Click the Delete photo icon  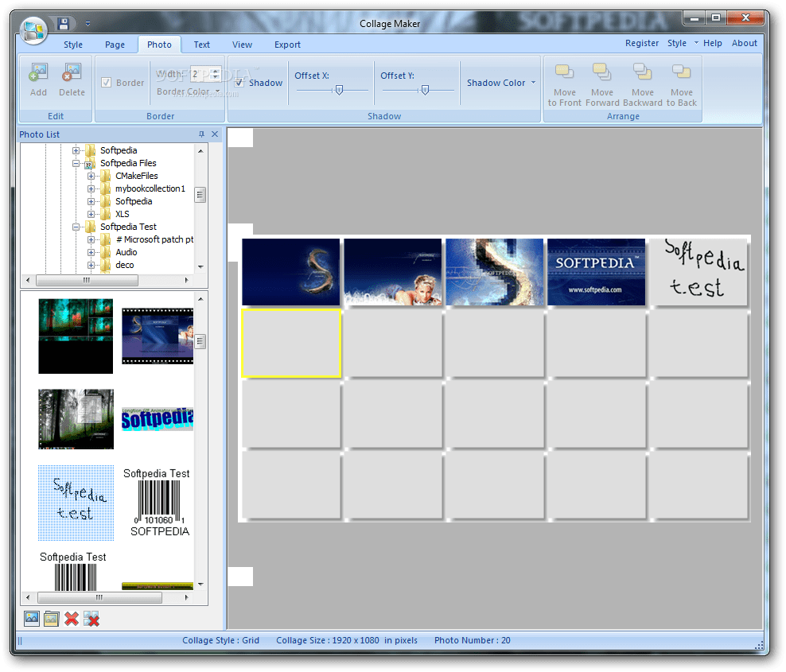(x=72, y=80)
